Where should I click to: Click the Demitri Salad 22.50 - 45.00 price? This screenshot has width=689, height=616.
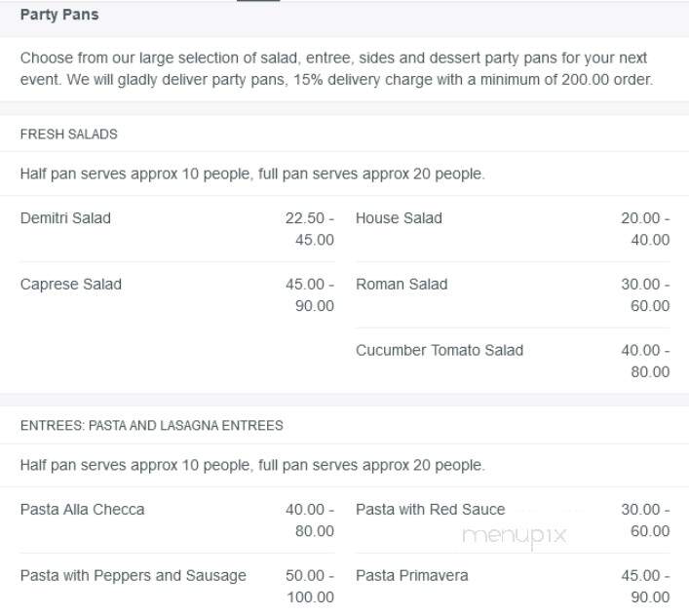(310, 229)
